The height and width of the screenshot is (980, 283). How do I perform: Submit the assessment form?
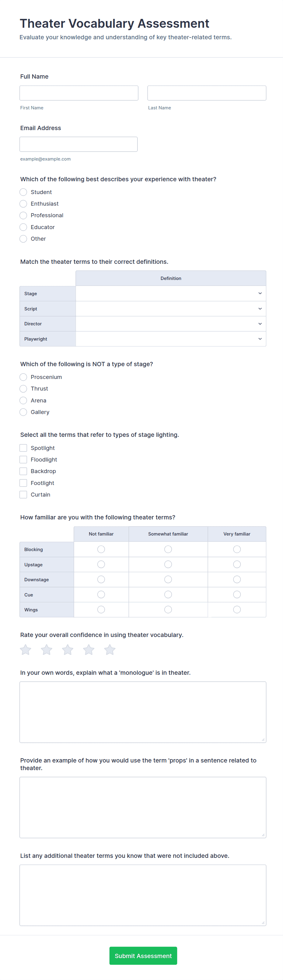coord(143,956)
